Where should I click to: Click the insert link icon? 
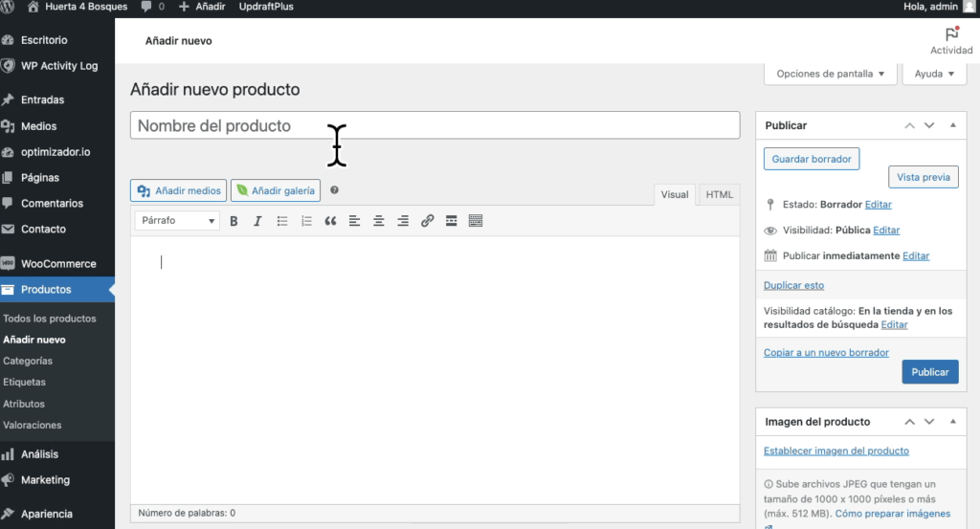pyautogui.click(x=427, y=221)
